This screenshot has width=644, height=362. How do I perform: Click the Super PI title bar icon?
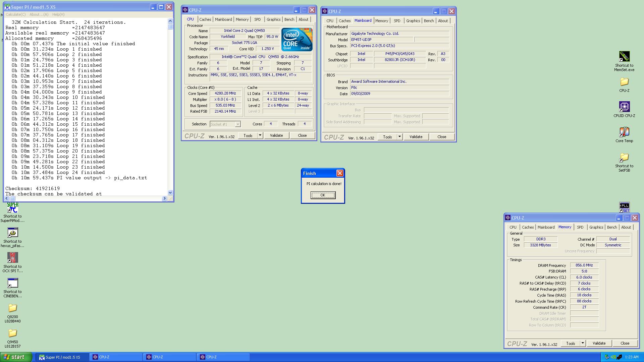(7, 7)
